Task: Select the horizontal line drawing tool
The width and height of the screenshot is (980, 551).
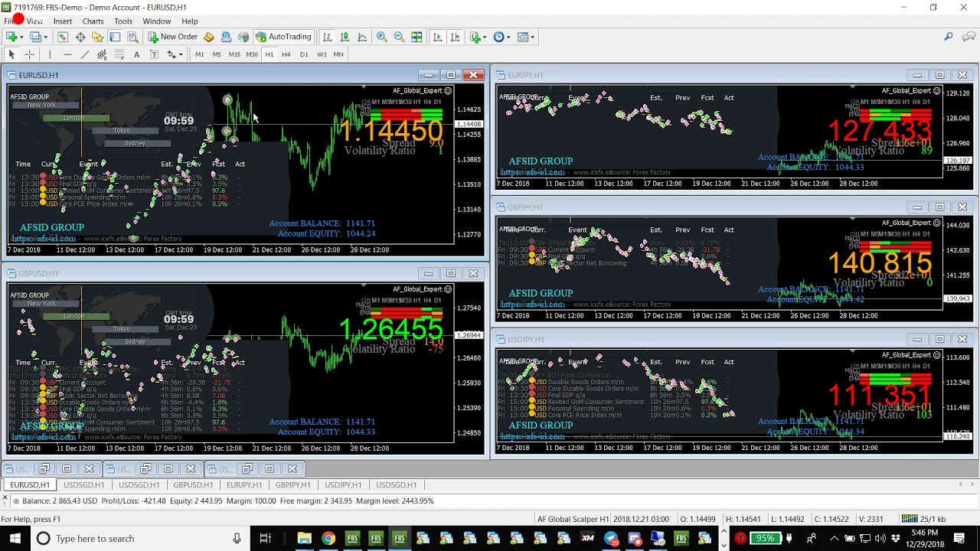Action: 67,54
